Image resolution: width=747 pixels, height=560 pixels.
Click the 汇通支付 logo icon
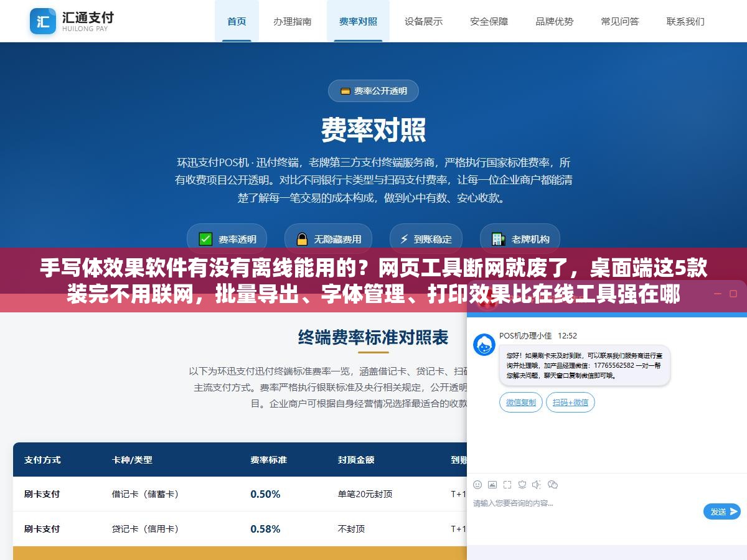[43, 21]
